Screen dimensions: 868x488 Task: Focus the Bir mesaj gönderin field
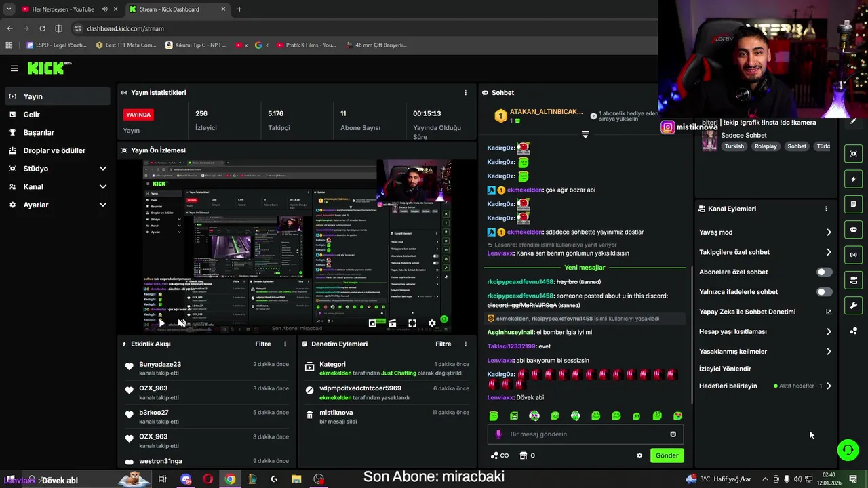pos(585,434)
